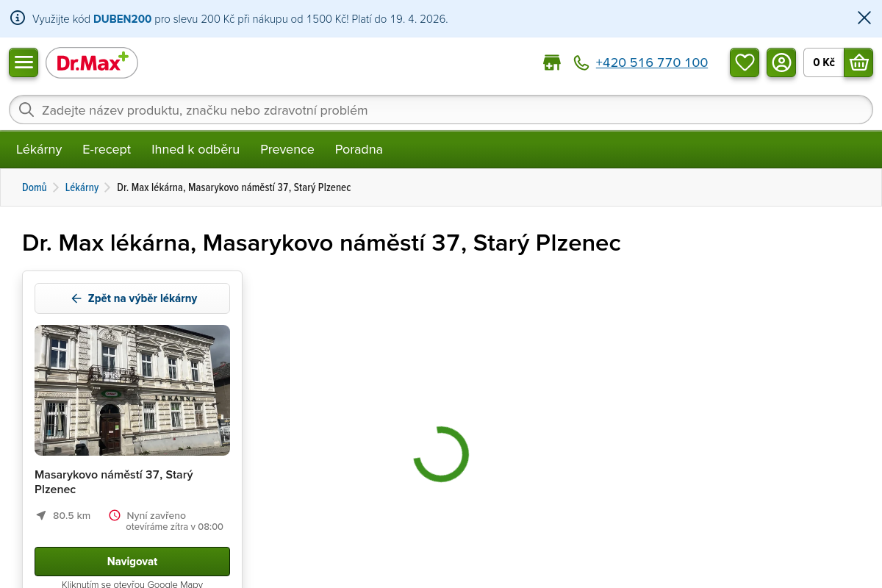Open the Poradna menu item
The width and height of the screenshot is (882, 588).
click(359, 149)
